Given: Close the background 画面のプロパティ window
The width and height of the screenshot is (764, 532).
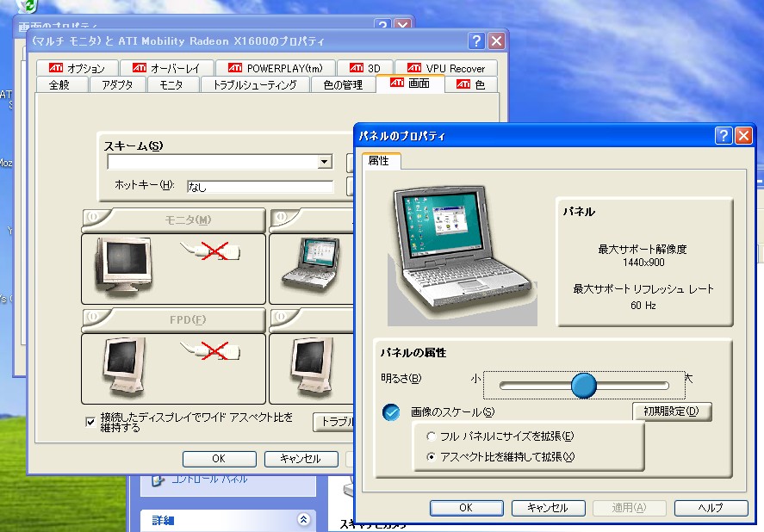Looking at the screenshot, I should pos(402,25).
